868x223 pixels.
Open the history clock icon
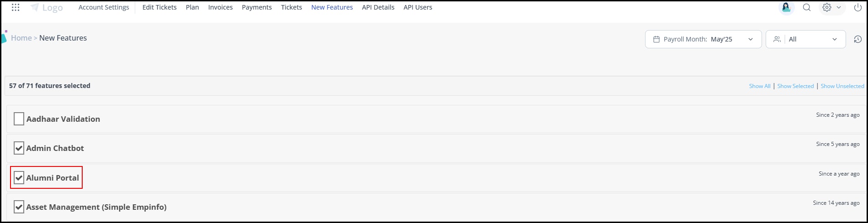coord(857,39)
